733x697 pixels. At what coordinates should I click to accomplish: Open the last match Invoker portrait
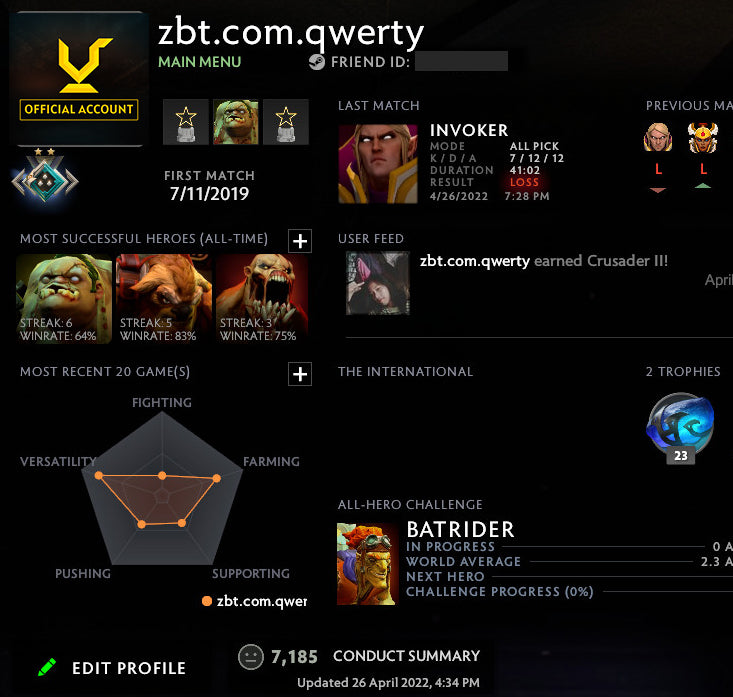378,164
